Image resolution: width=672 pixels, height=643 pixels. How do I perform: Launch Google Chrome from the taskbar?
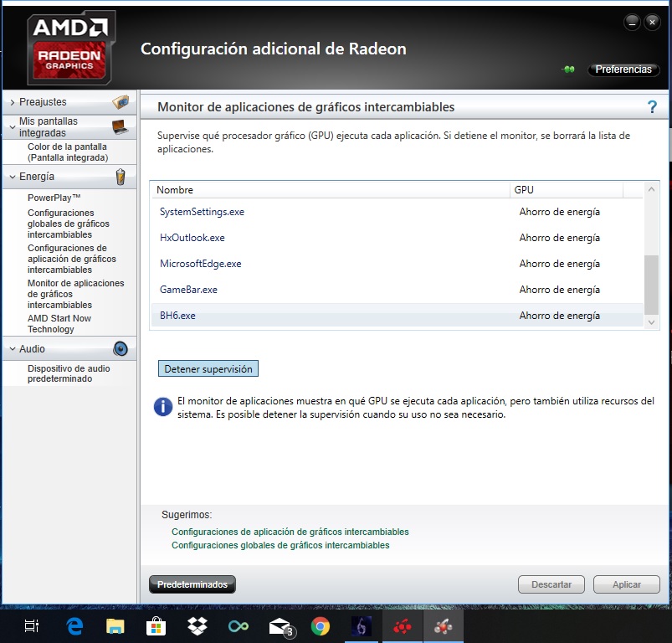pos(321,626)
